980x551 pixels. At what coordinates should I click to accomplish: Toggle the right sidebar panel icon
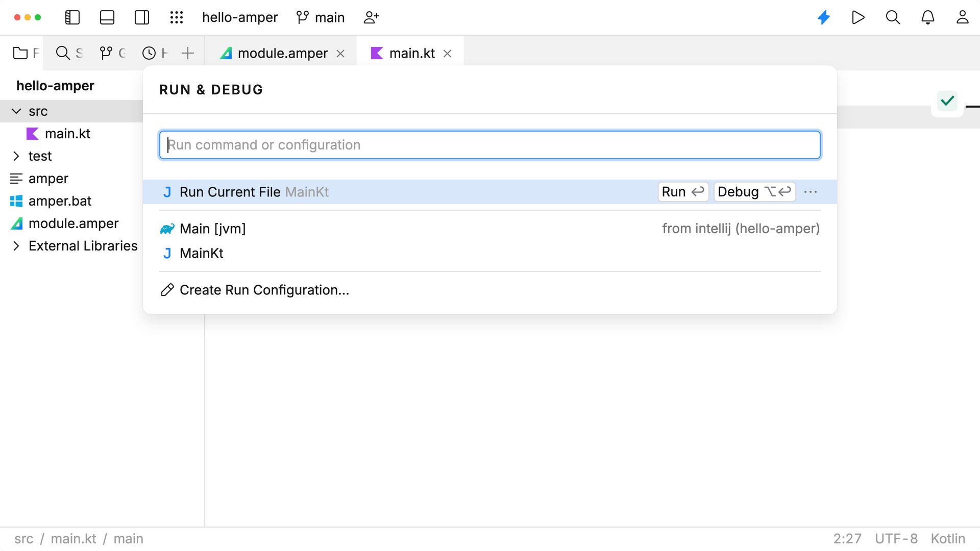tap(142, 17)
